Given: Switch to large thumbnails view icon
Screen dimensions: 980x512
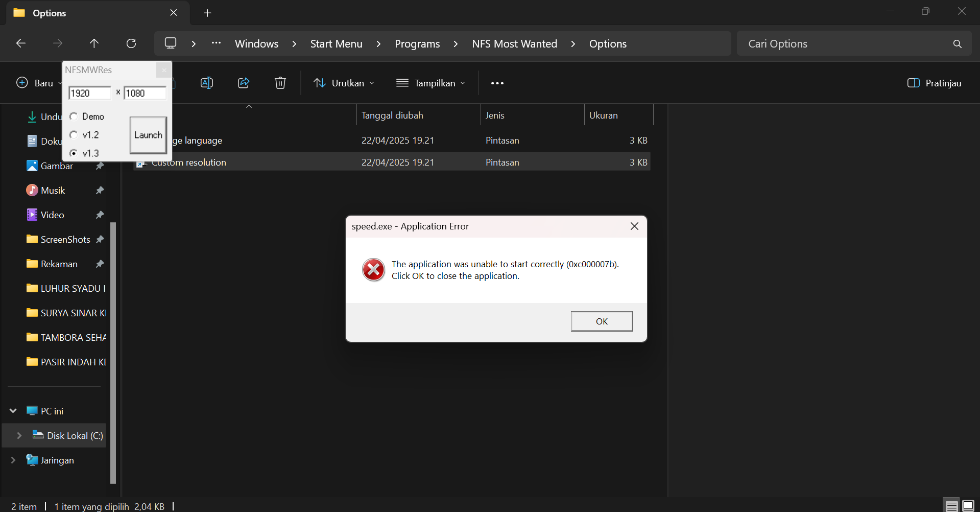Looking at the screenshot, I should (x=968, y=506).
